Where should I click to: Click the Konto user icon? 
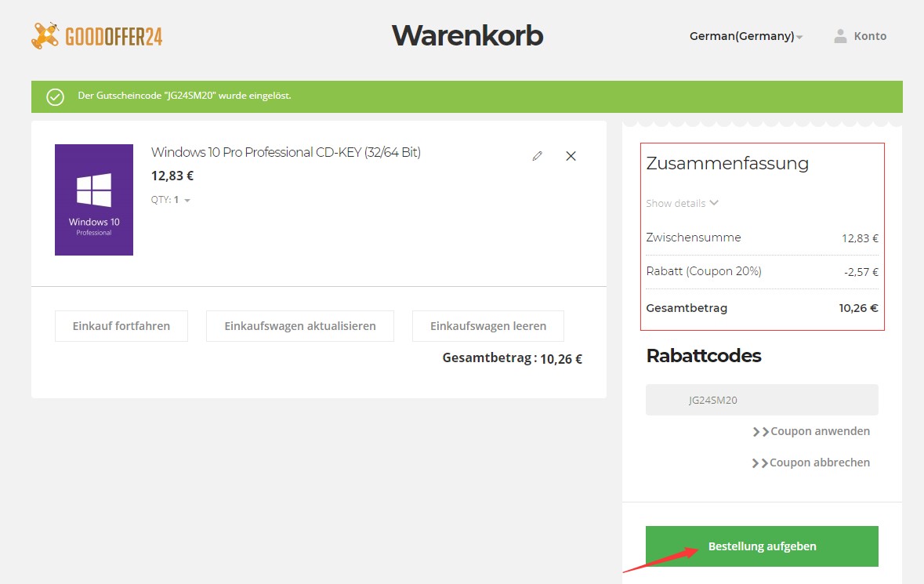click(x=840, y=36)
